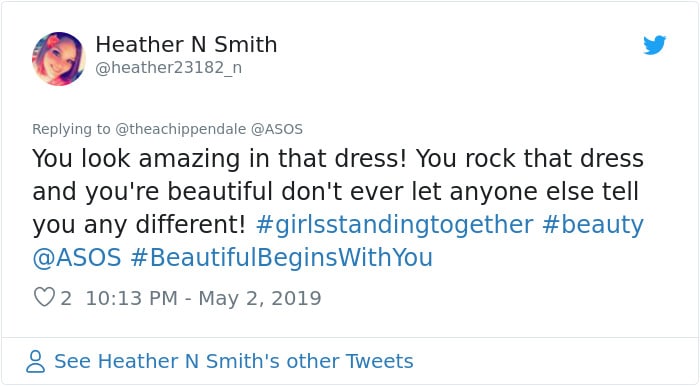Open the #beauty hashtag
Image resolution: width=700 pixels, height=386 pixels.
593,224
